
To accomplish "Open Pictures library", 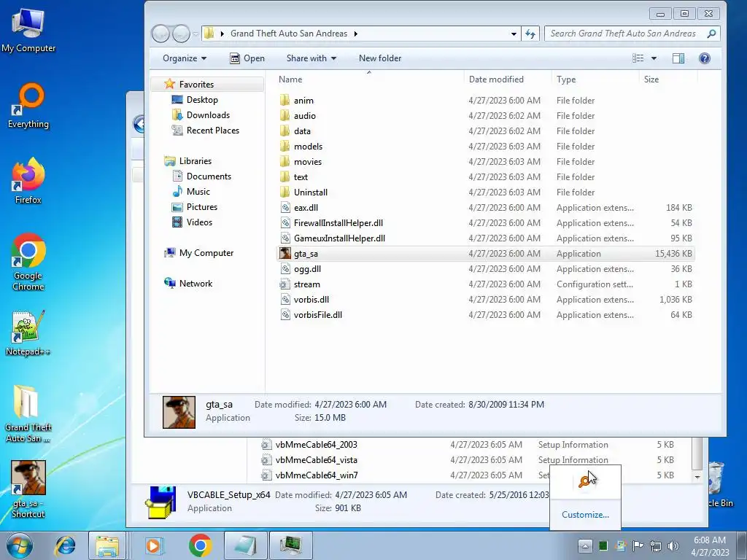I will click(202, 206).
